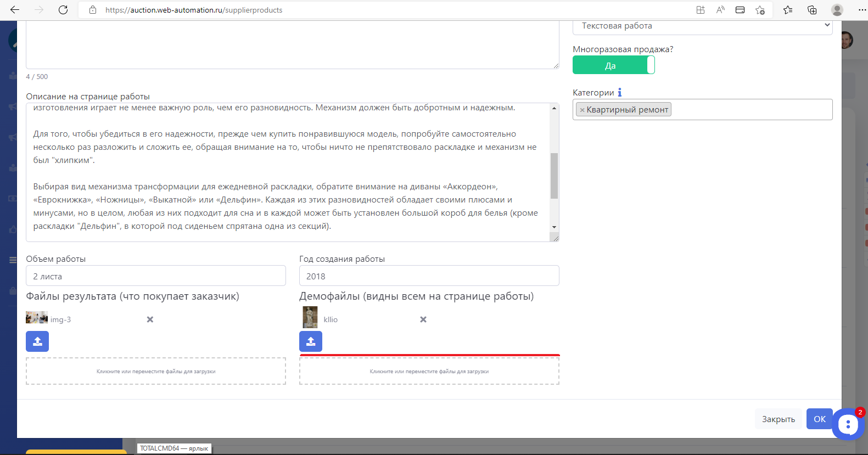The width and height of the screenshot is (868, 455).
Task: Remove the img-3 result file
Action: coord(150,319)
